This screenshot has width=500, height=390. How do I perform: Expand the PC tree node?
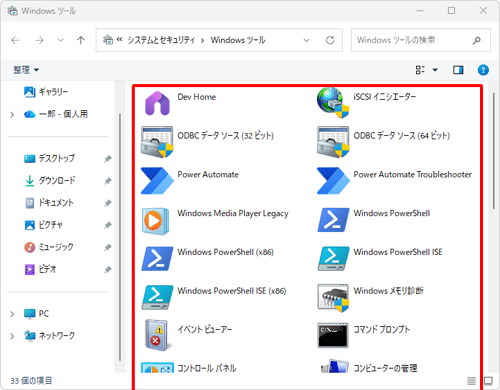coord(12,314)
